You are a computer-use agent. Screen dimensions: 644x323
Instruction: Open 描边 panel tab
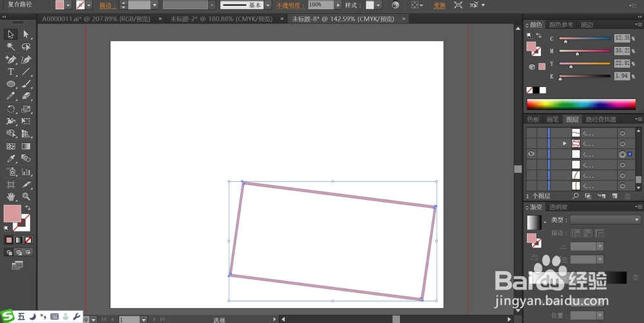coord(587,24)
